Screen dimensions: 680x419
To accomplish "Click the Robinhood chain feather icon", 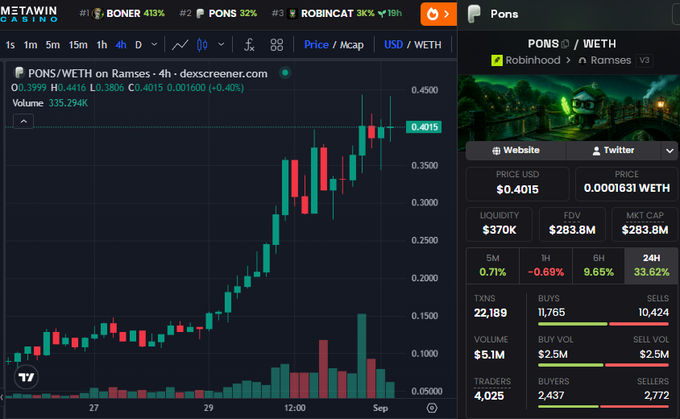I will (497, 60).
